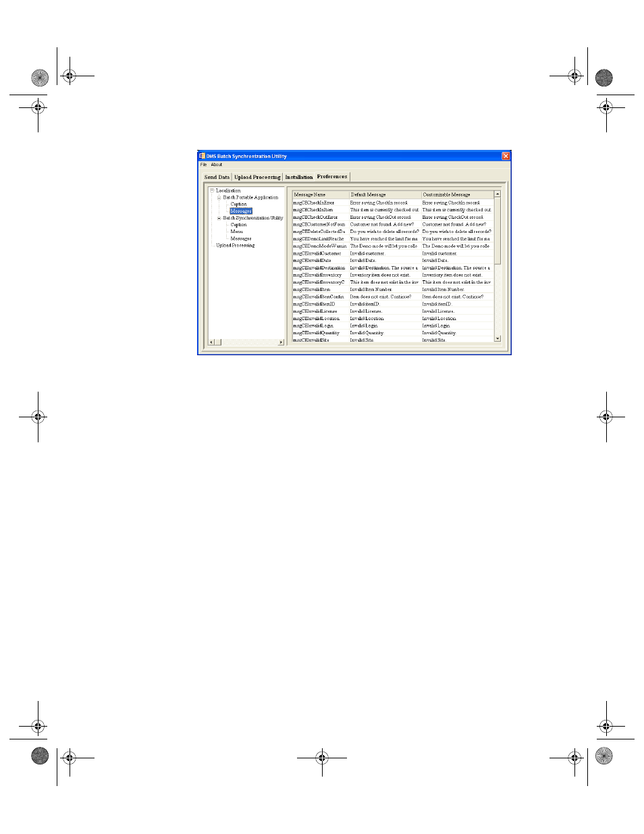Viewport: 644px width, 834px height.
Task: Select Batch Synchronization Utility tree item
Action: [253, 218]
